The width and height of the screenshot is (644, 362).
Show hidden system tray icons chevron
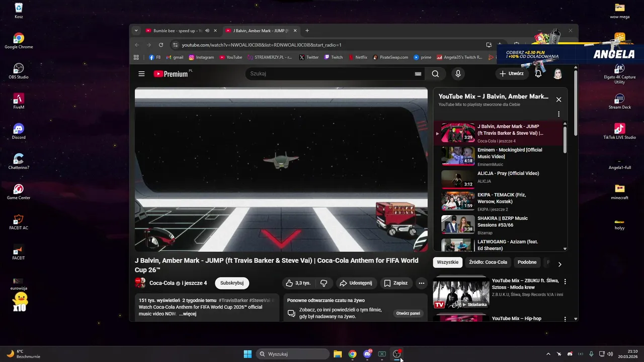point(548,354)
